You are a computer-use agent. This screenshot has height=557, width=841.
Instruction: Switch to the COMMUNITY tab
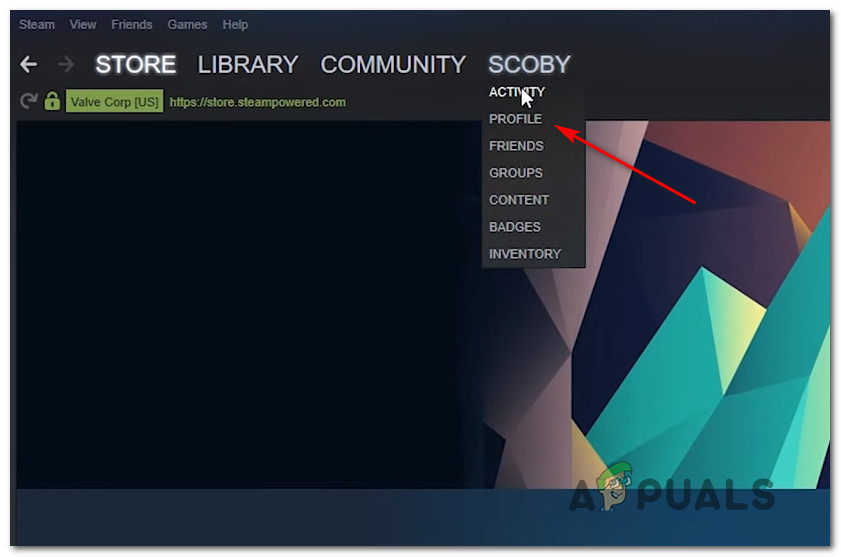393,64
